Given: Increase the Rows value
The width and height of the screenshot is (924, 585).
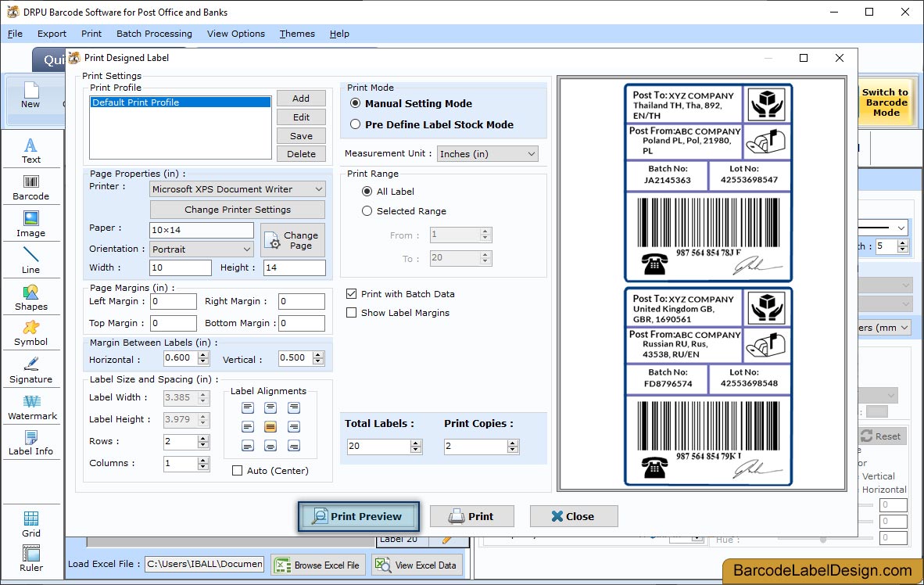Looking at the screenshot, I should click(x=203, y=438).
